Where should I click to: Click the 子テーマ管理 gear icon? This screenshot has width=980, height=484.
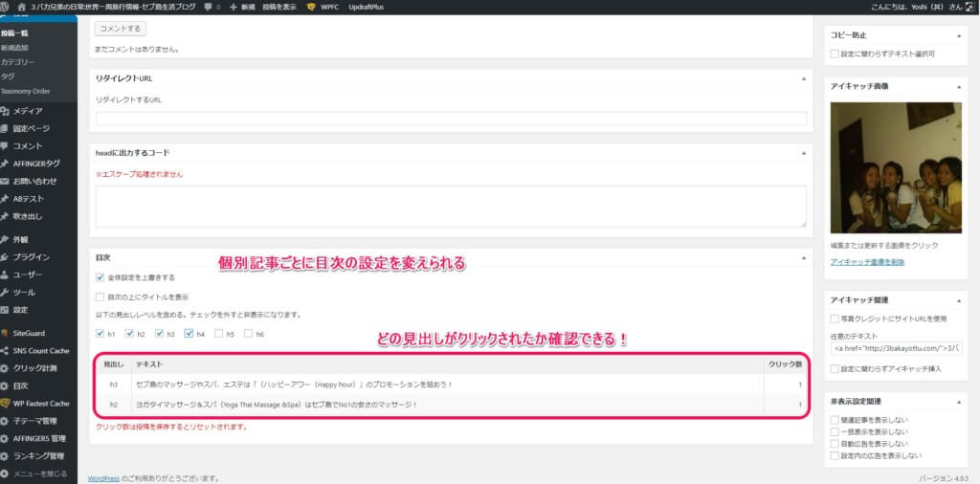point(5,421)
